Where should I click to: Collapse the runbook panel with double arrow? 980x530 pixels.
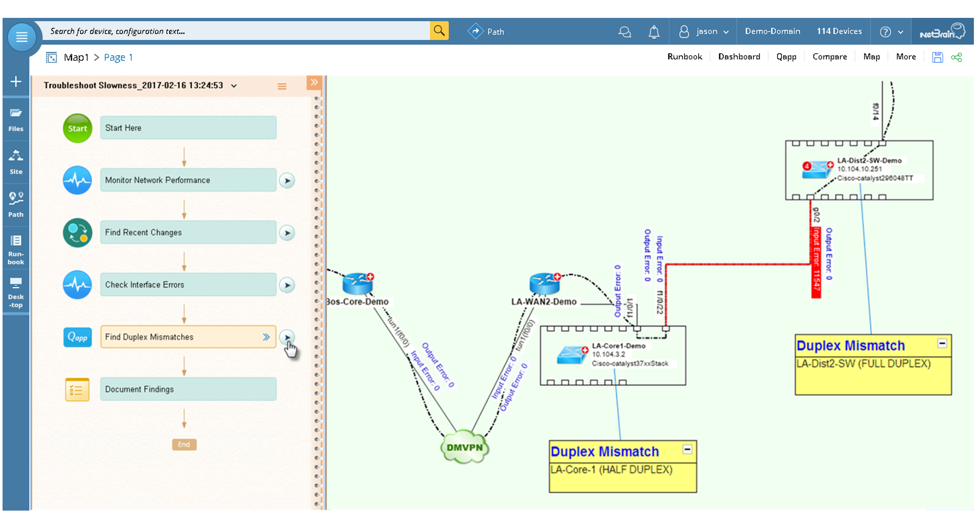314,82
